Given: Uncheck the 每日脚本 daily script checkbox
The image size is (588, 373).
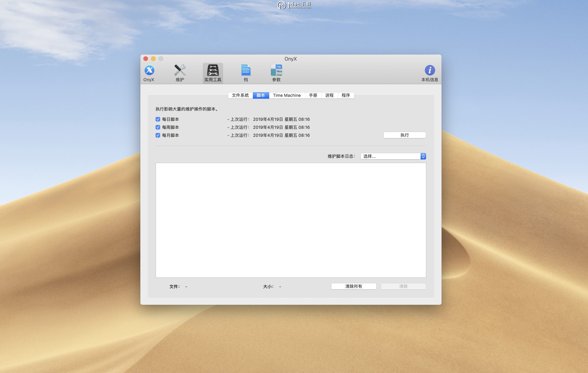Looking at the screenshot, I should point(157,119).
